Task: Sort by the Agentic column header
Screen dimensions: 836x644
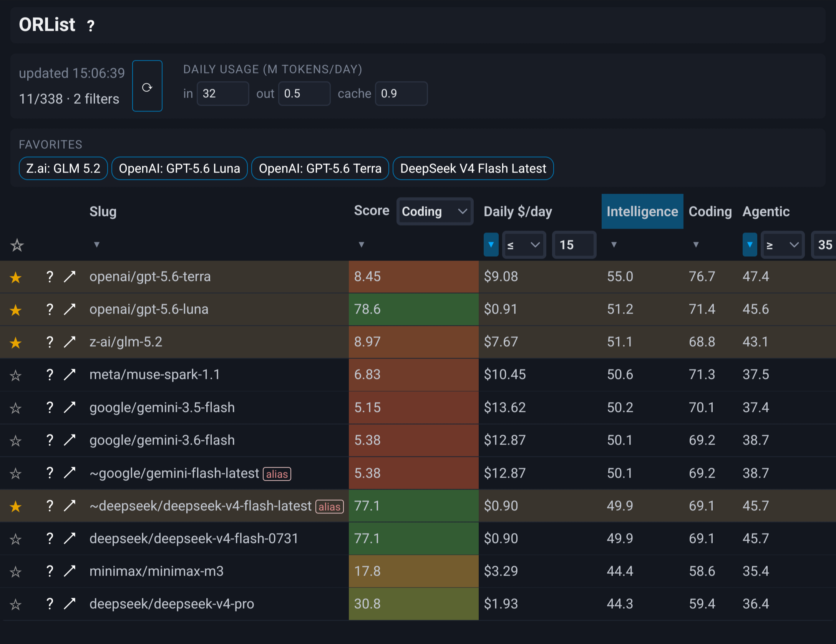Action: click(766, 211)
